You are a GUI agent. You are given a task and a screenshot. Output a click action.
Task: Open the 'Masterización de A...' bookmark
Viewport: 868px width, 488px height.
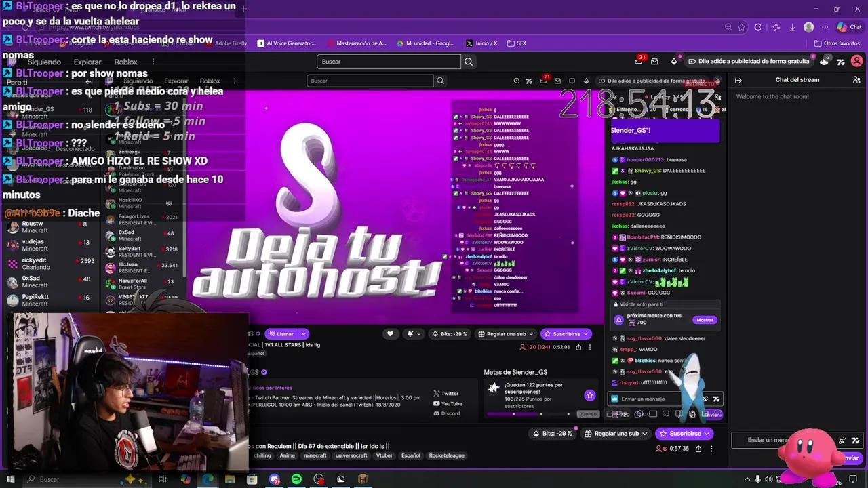[356, 43]
